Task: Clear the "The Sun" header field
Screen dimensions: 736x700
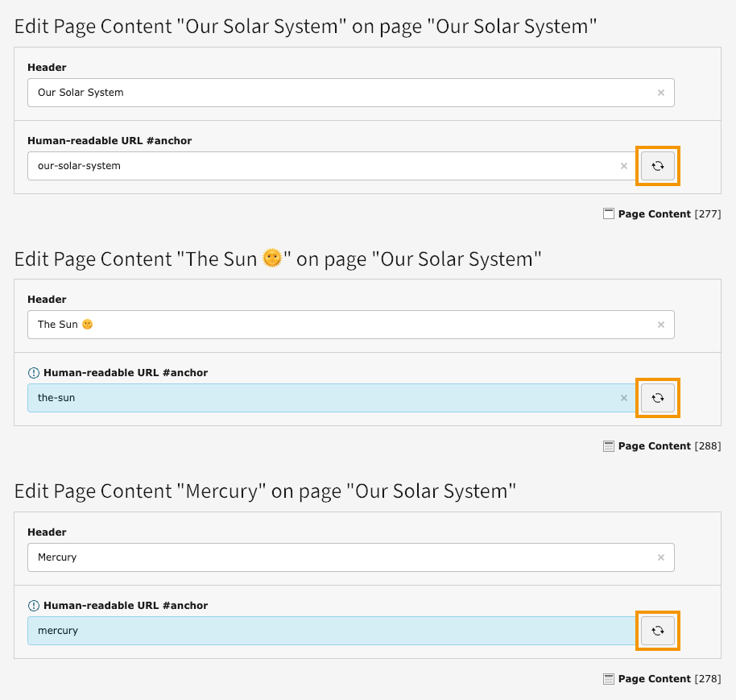Action: (x=660, y=325)
